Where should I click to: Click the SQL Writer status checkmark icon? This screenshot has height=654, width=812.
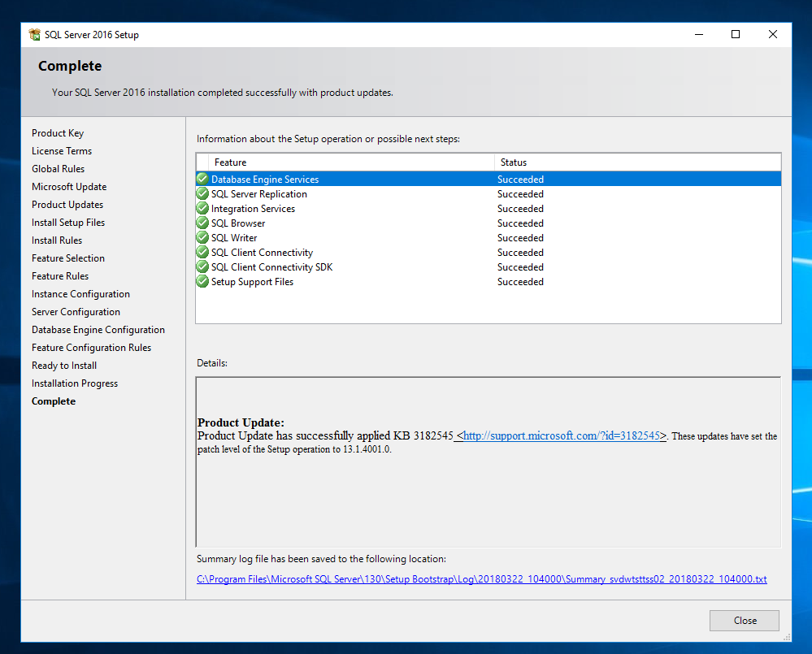[202, 237]
